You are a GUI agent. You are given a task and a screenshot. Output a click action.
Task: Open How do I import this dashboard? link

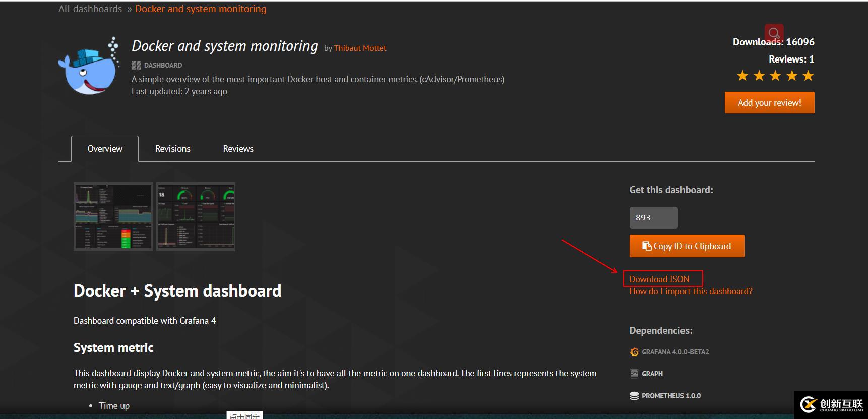pos(691,291)
